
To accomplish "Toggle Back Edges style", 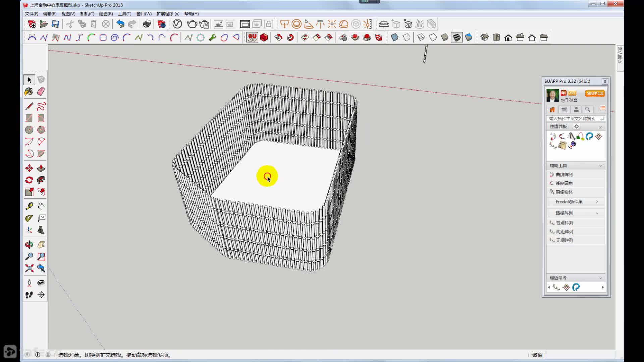I will point(407,37).
